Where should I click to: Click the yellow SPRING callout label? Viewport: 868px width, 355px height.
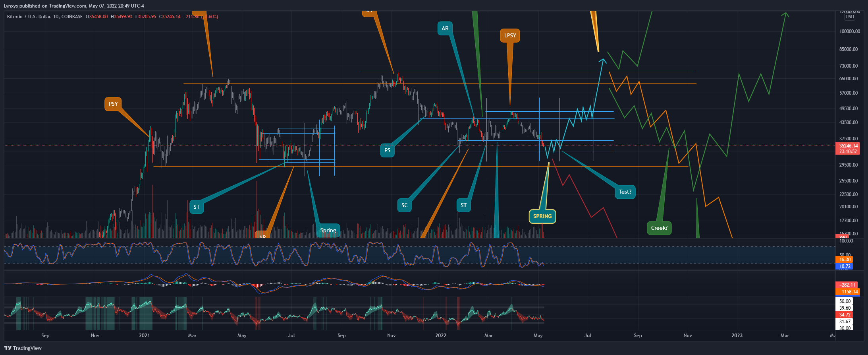[x=542, y=216]
